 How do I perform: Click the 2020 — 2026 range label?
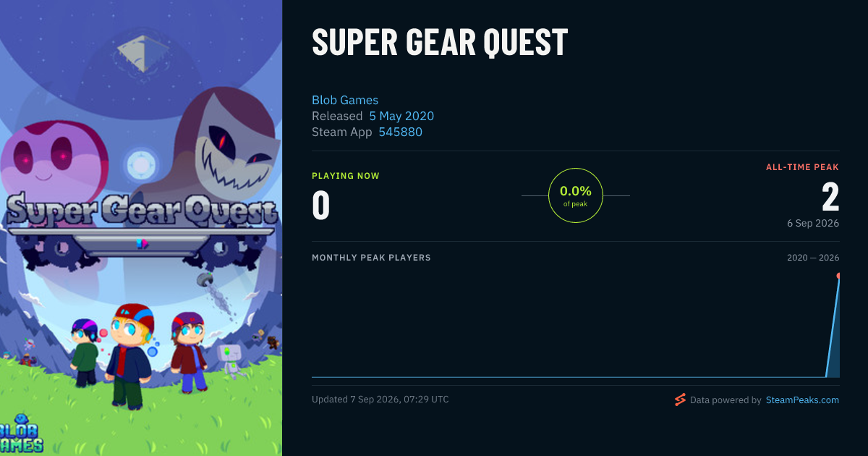tap(813, 258)
